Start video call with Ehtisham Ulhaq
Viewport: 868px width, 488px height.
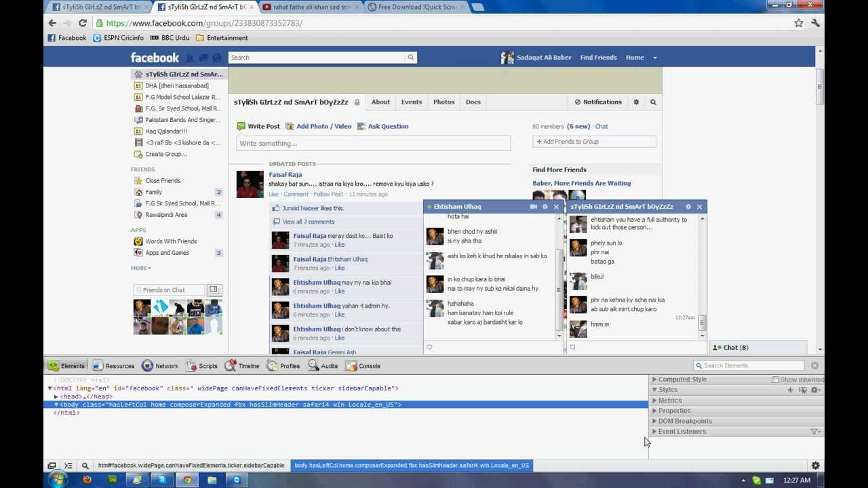(533, 207)
